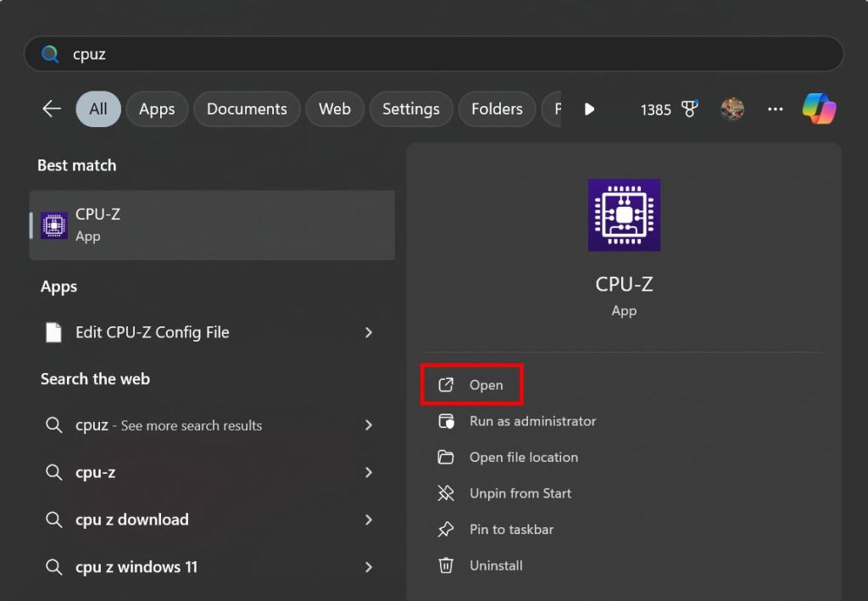Click the document icon beside Edit CPU-Z Config File
Image resolution: width=868 pixels, height=601 pixels.
click(x=53, y=332)
